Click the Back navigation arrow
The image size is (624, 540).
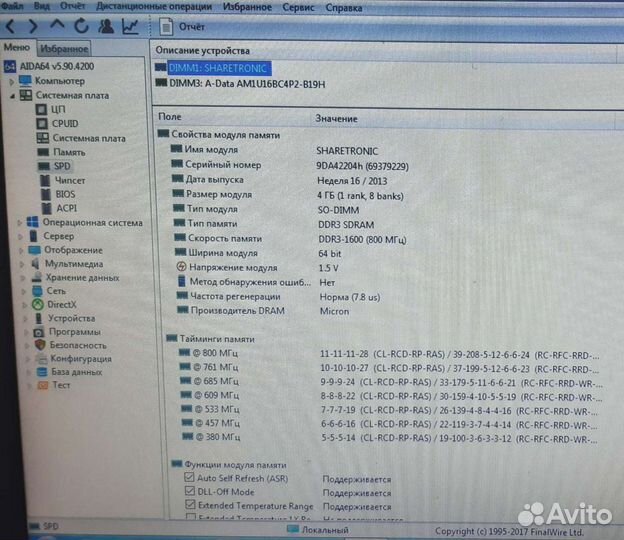tap(11, 26)
